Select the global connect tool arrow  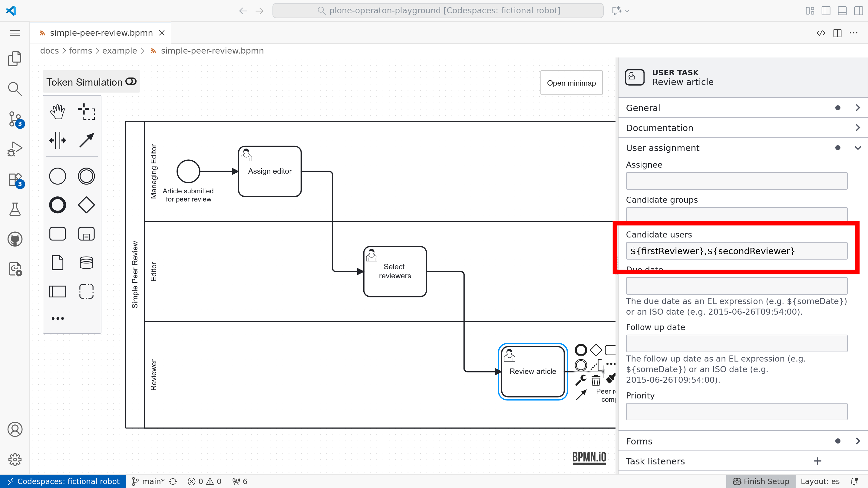(86, 140)
